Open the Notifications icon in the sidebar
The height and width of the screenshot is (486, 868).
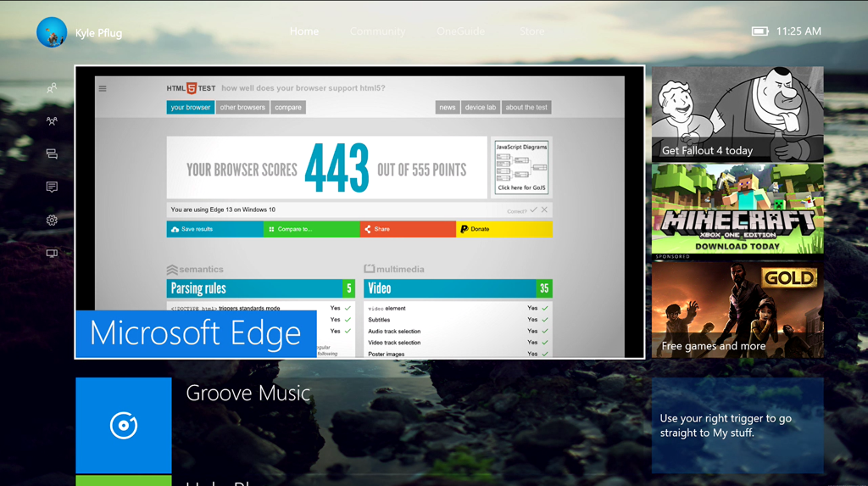52,187
